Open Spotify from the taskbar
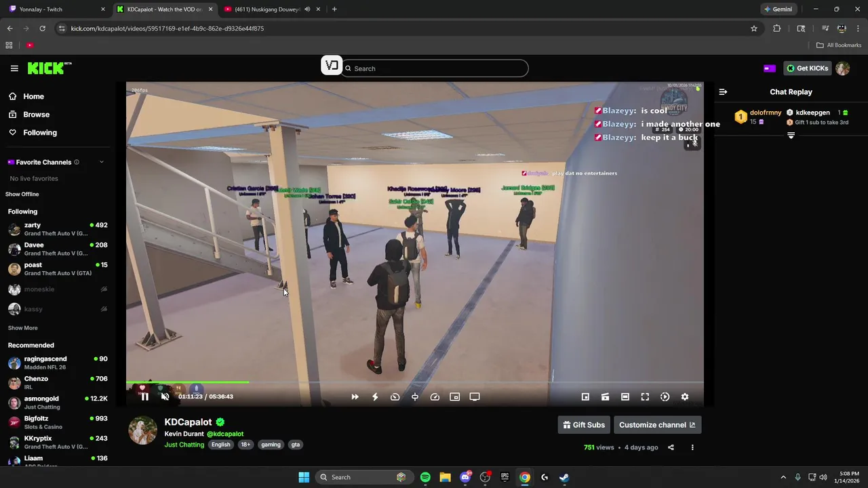This screenshot has width=868, height=488. 425,477
